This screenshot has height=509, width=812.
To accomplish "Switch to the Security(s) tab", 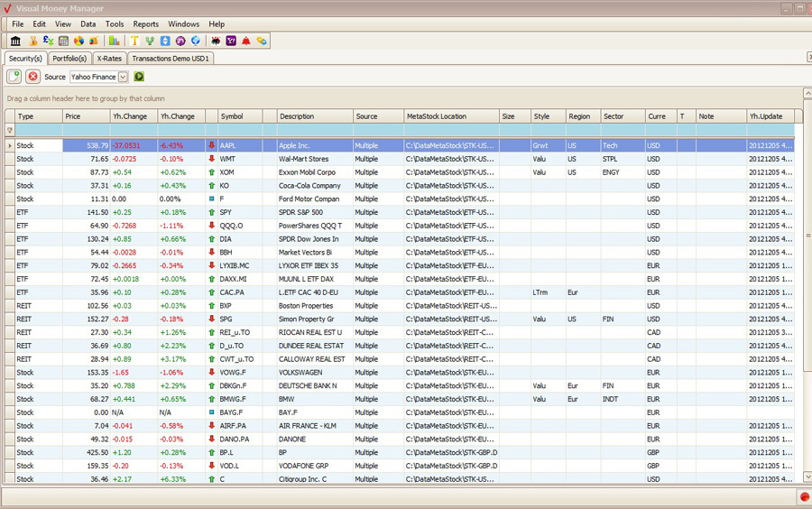I will [x=25, y=59].
